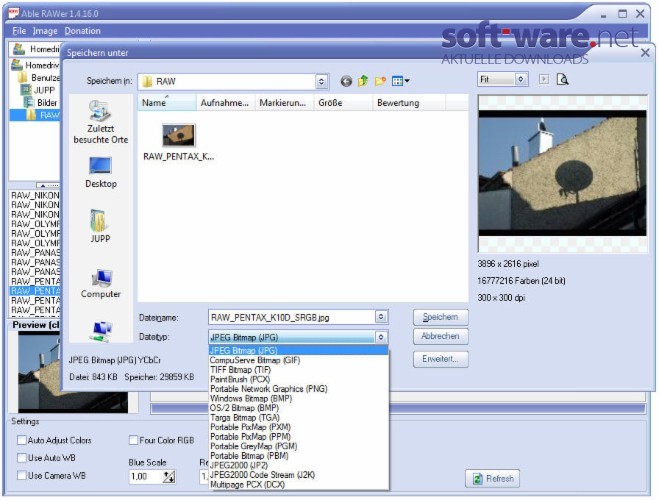The width and height of the screenshot is (659, 500).
Task: Sort by the Bewertung column header
Action: point(409,103)
